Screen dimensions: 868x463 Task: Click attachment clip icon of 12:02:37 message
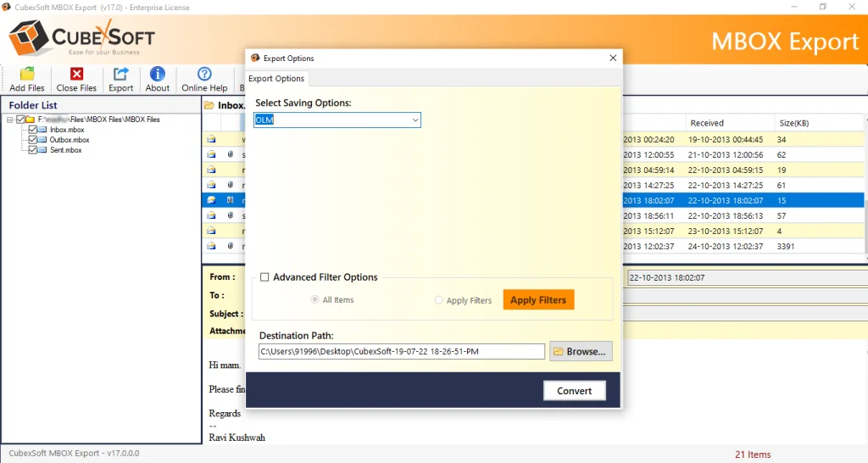pyautogui.click(x=231, y=246)
